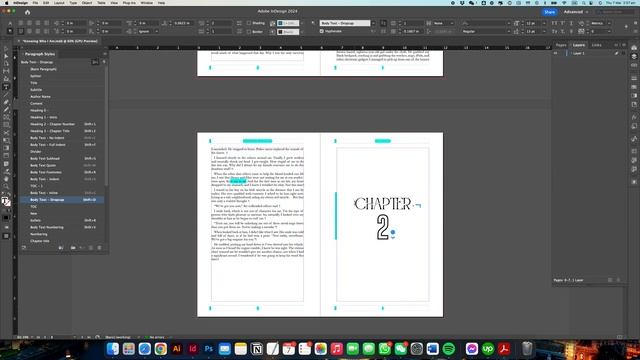The width and height of the screenshot is (640, 360).
Task: Click the document tab title
Action: coord(60,41)
